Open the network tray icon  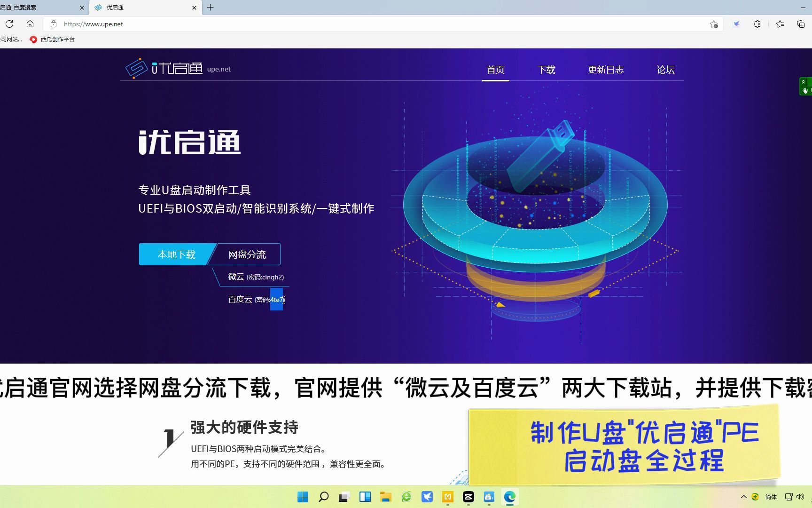789,497
